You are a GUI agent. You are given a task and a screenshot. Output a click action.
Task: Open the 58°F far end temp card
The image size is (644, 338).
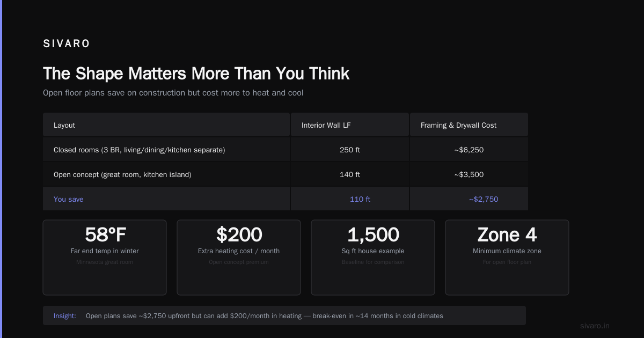point(105,258)
